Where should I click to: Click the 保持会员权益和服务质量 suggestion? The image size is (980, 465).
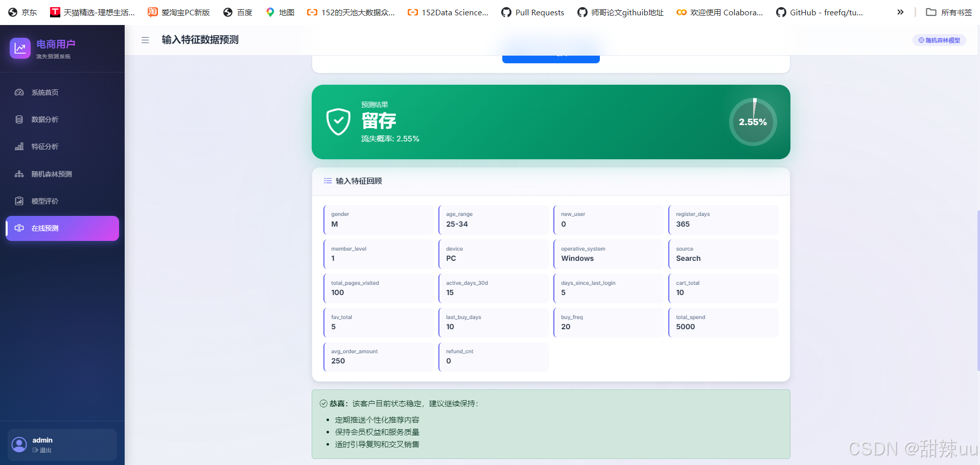point(377,432)
